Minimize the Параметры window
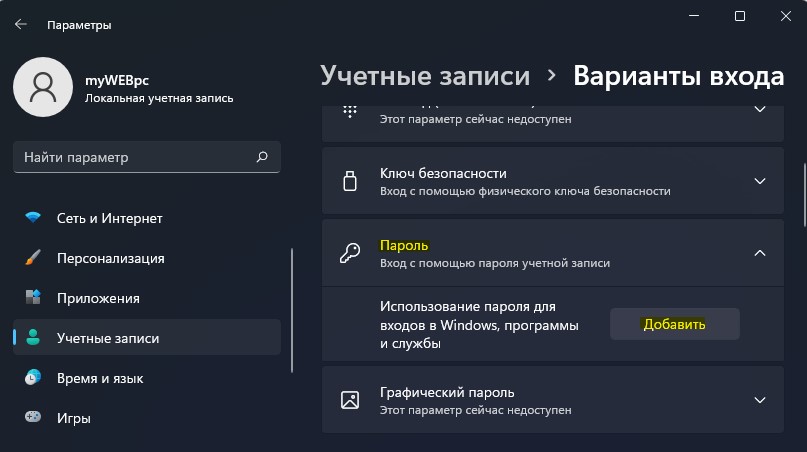Screen dimensions: 807x452 (694, 16)
